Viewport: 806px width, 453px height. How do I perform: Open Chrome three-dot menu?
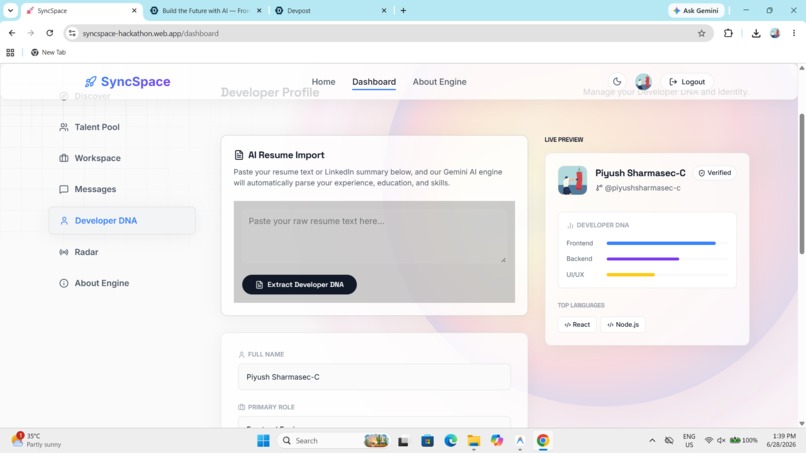point(794,33)
